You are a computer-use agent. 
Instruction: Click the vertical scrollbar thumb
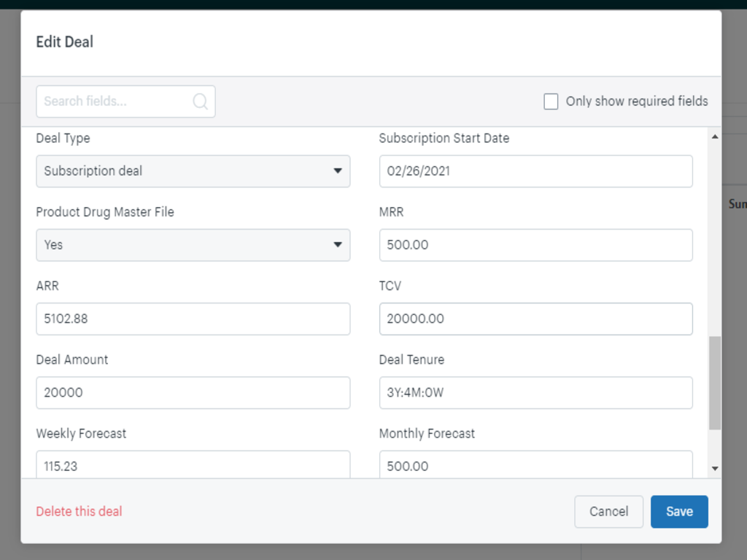714,383
